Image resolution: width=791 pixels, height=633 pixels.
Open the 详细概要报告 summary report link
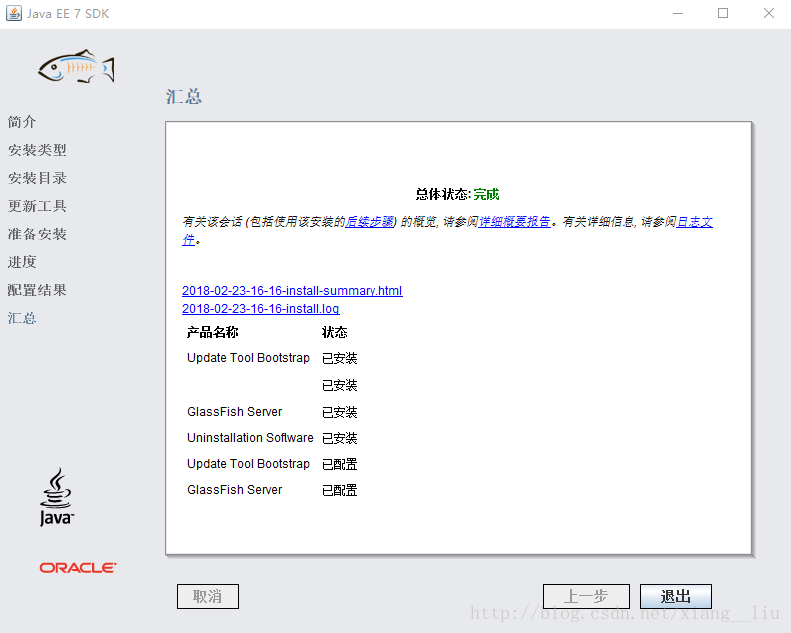(x=514, y=221)
